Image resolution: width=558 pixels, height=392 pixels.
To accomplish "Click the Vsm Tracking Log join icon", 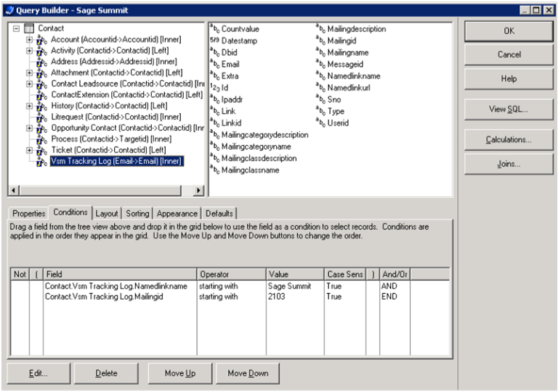I will (x=41, y=161).
